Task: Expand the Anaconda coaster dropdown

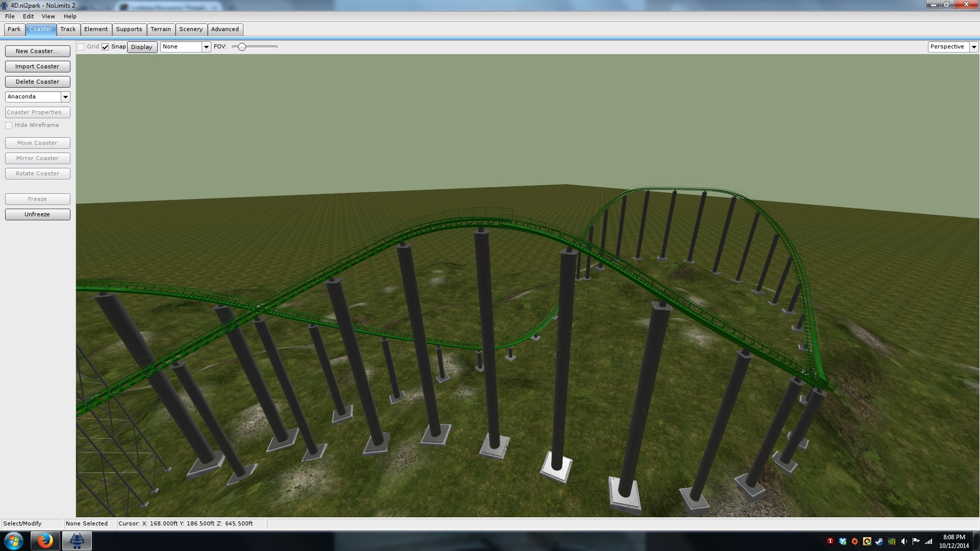Action: (65, 97)
